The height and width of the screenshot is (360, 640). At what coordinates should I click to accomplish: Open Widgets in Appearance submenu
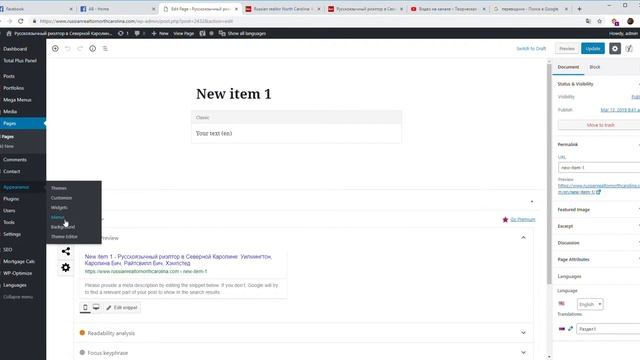point(59,207)
